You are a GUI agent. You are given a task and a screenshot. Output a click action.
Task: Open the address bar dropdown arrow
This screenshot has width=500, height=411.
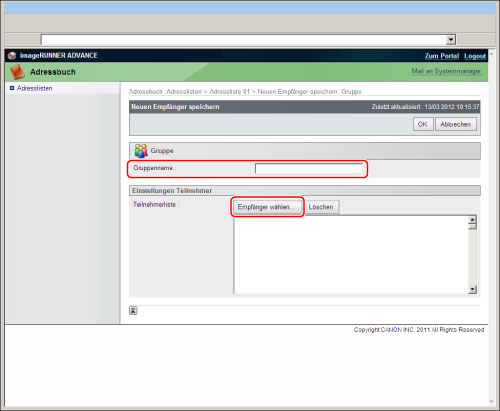[451, 40]
